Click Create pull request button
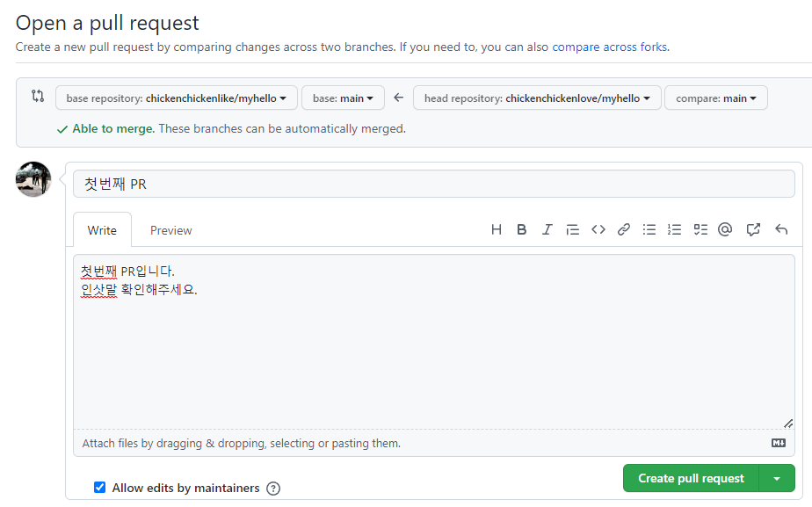Screen dimensions: 812x507 click(691, 478)
